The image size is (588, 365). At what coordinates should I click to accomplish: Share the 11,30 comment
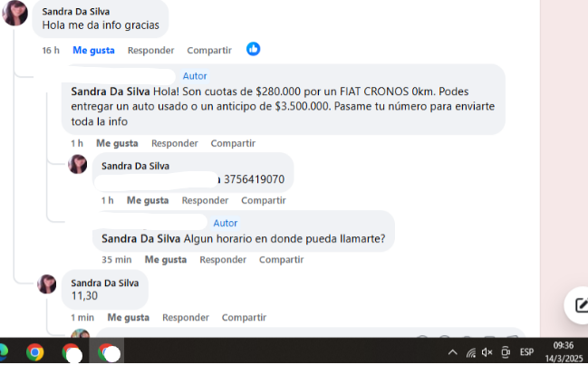point(244,317)
